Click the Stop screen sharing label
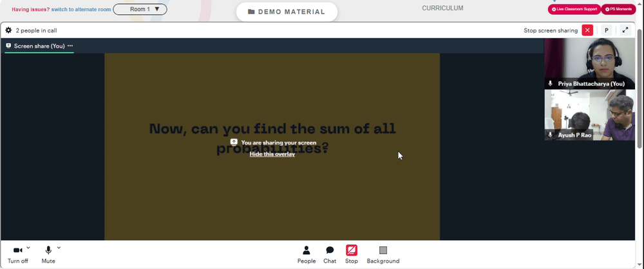 (551, 30)
